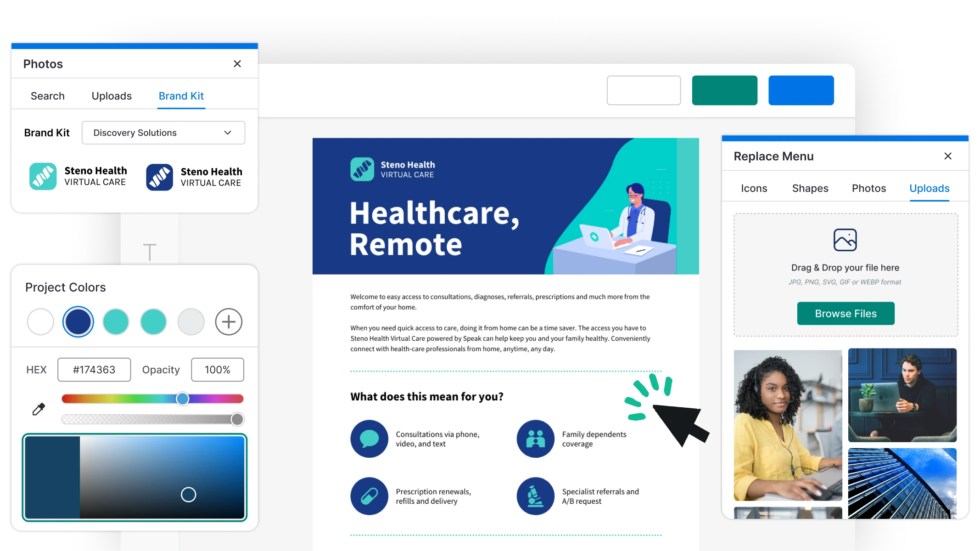
Task: Click the add new color swatch button
Action: (x=228, y=321)
